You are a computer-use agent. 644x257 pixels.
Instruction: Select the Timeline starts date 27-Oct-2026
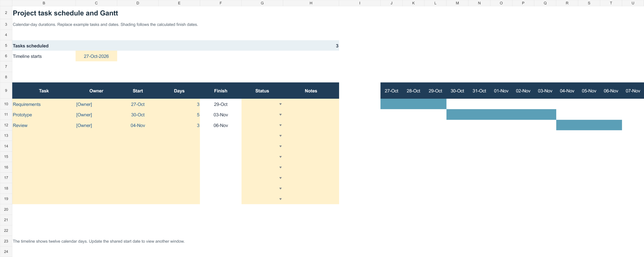click(96, 56)
